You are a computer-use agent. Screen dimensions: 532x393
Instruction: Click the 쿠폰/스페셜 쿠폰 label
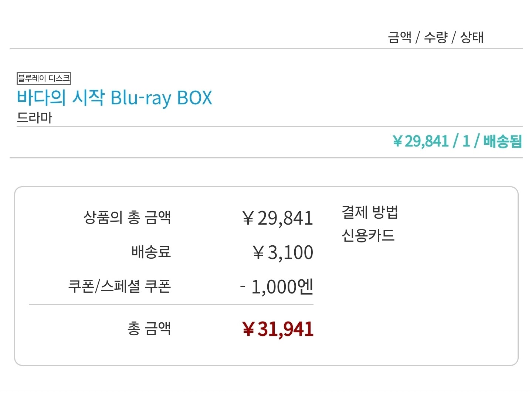pyautogui.click(x=119, y=286)
